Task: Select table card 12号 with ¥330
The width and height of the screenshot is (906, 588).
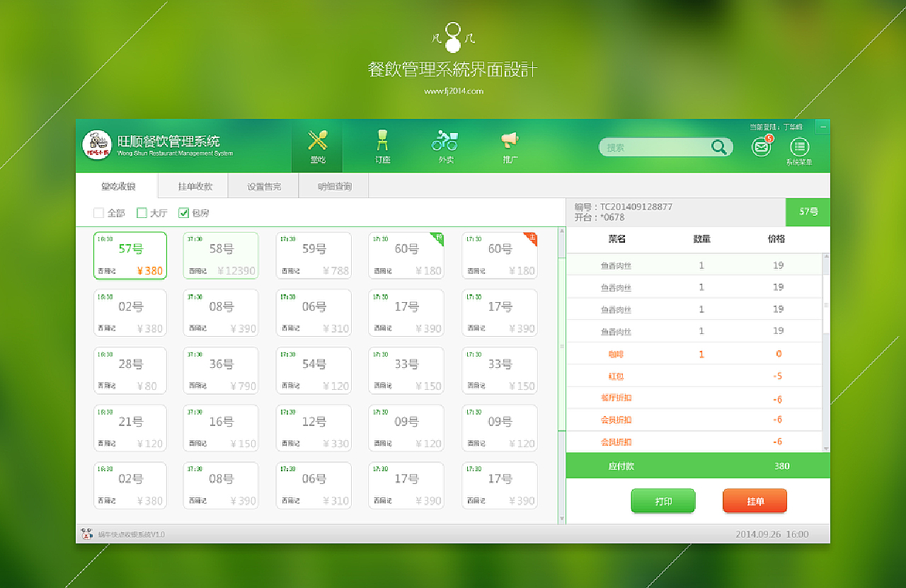Action: [x=314, y=428]
